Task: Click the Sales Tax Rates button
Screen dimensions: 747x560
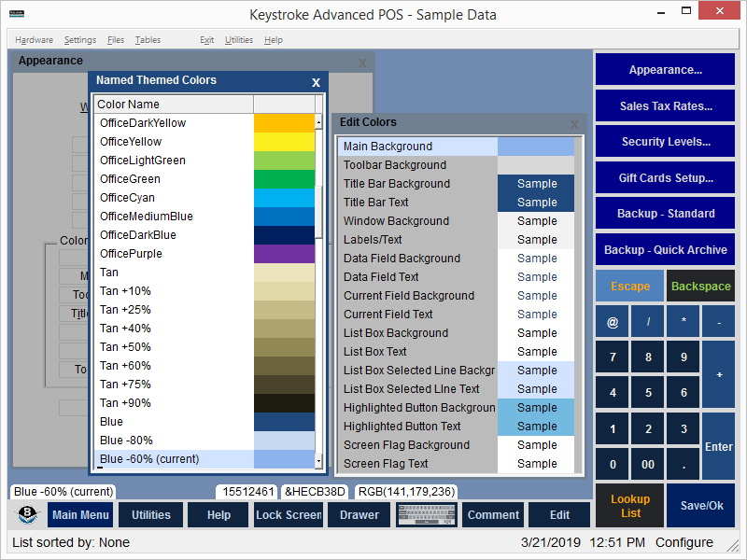Action: (x=665, y=105)
